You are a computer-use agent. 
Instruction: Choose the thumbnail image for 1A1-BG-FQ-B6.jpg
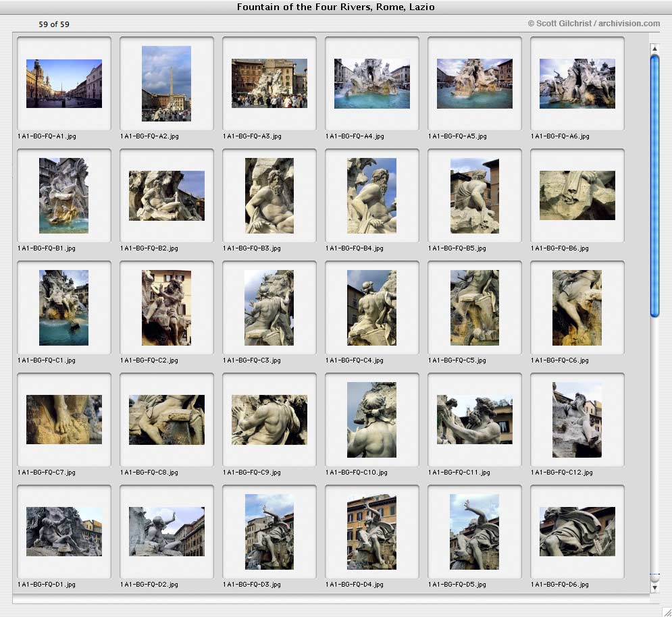[x=577, y=195]
